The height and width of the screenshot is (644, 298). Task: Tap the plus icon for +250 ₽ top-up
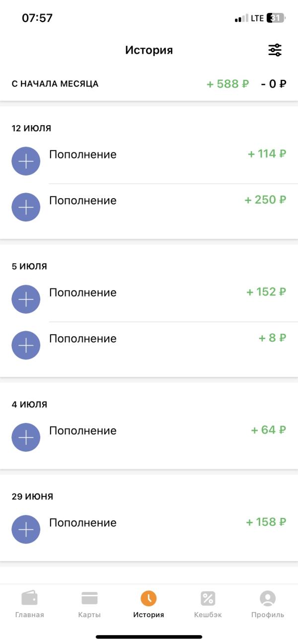(x=26, y=207)
